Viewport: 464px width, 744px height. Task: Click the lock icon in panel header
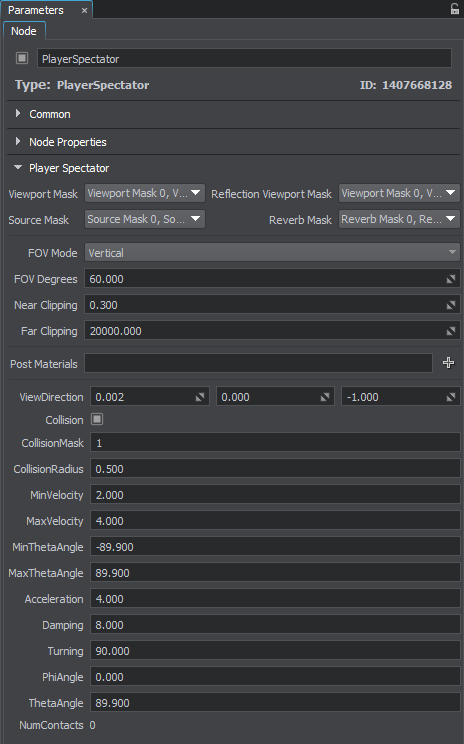tap(455, 9)
